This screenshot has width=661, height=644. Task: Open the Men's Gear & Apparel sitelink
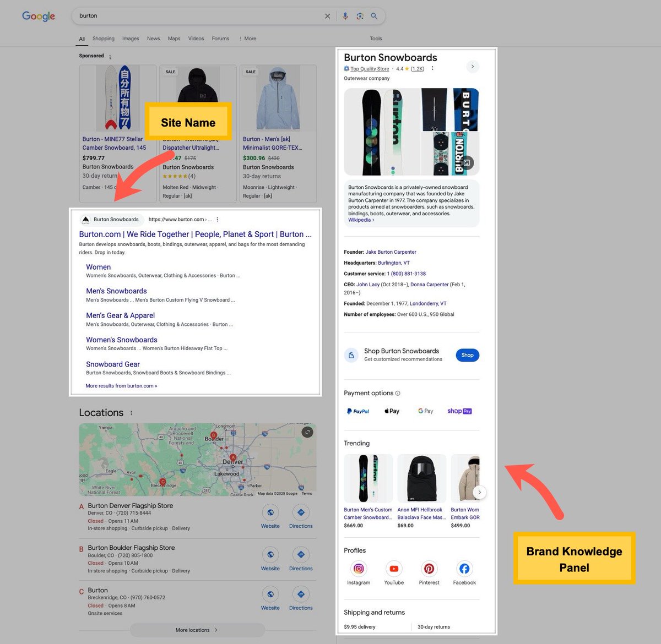[120, 315]
